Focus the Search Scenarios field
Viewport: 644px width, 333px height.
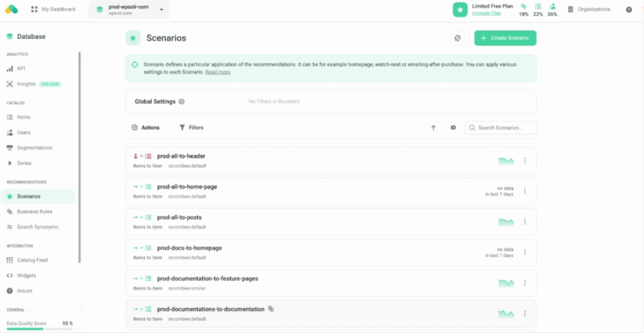click(x=500, y=128)
